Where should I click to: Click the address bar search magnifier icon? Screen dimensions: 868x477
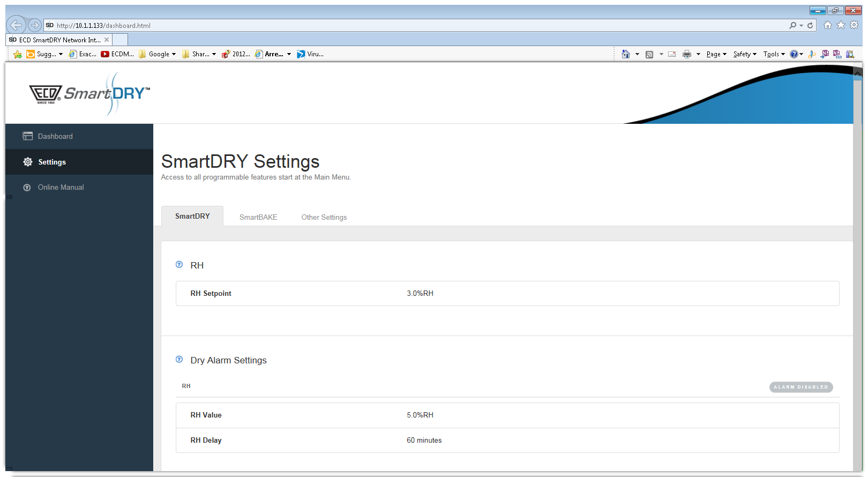tap(793, 25)
